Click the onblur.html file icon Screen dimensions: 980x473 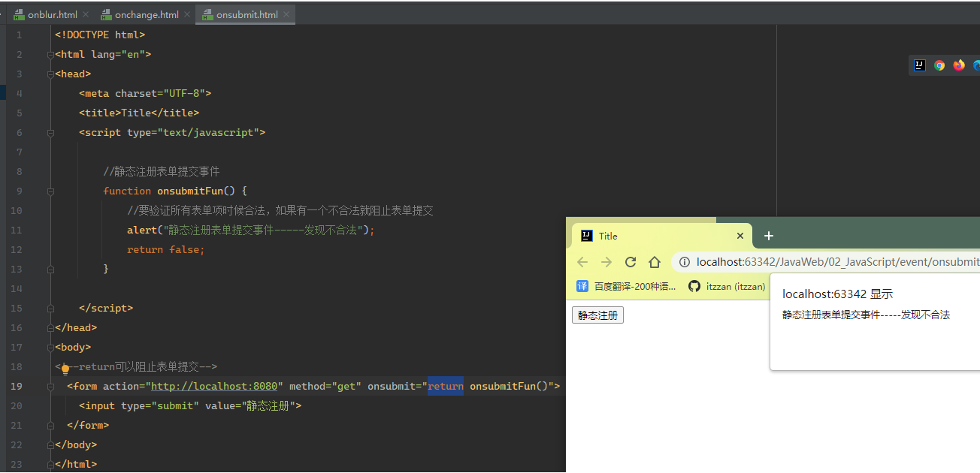point(20,15)
